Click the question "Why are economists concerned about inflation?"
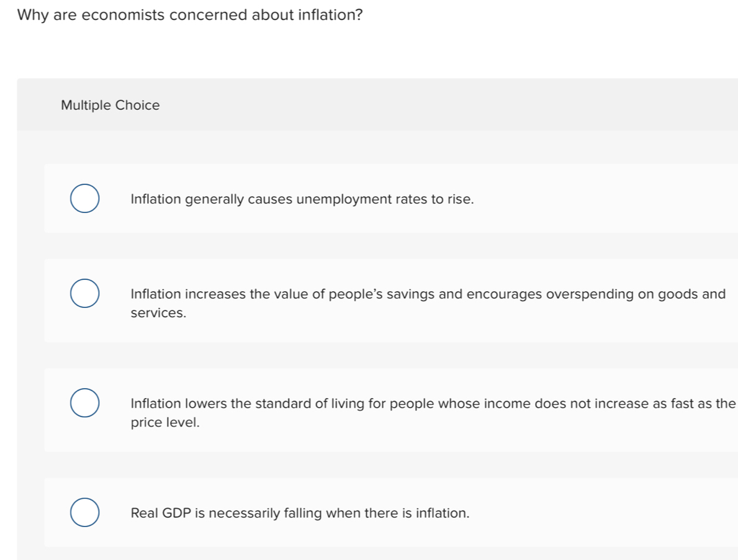Image resolution: width=738 pixels, height=560 pixels. pyautogui.click(x=190, y=15)
